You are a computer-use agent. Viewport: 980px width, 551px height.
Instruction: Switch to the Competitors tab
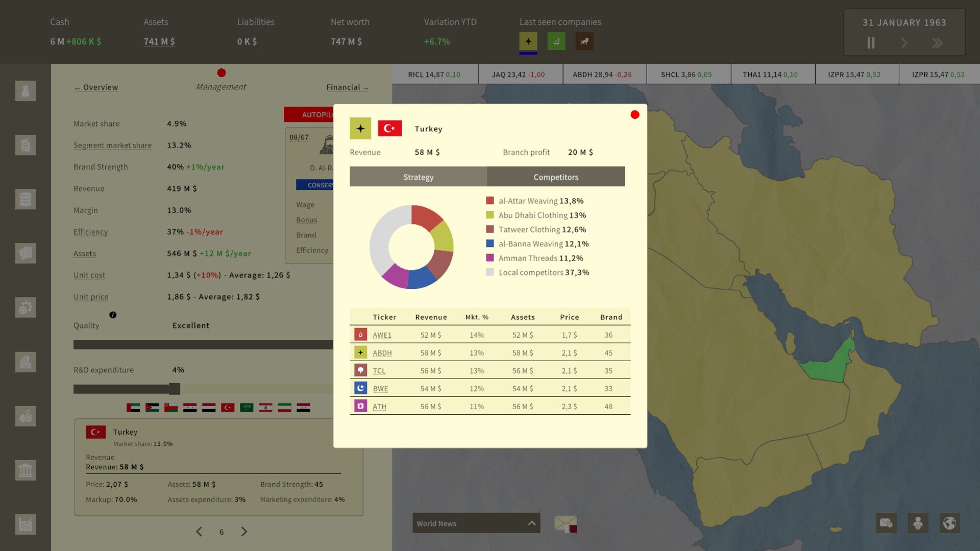[x=556, y=177]
